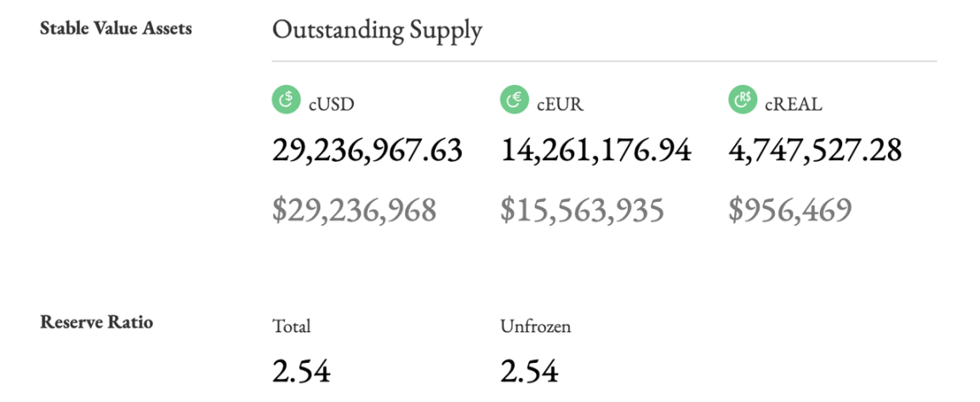Click the green cUSD coin icon
The width and height of the screenshot is (980, 402).
pyautogui.click(x=287, y=101)
